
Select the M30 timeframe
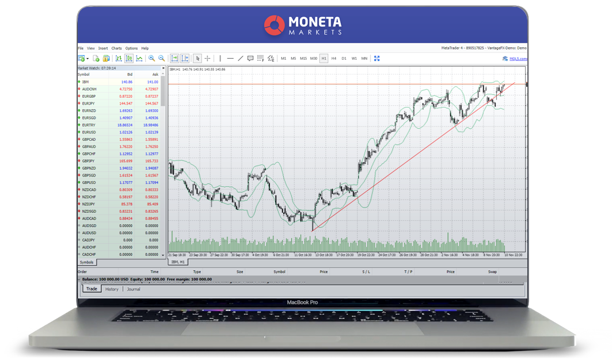314,59
